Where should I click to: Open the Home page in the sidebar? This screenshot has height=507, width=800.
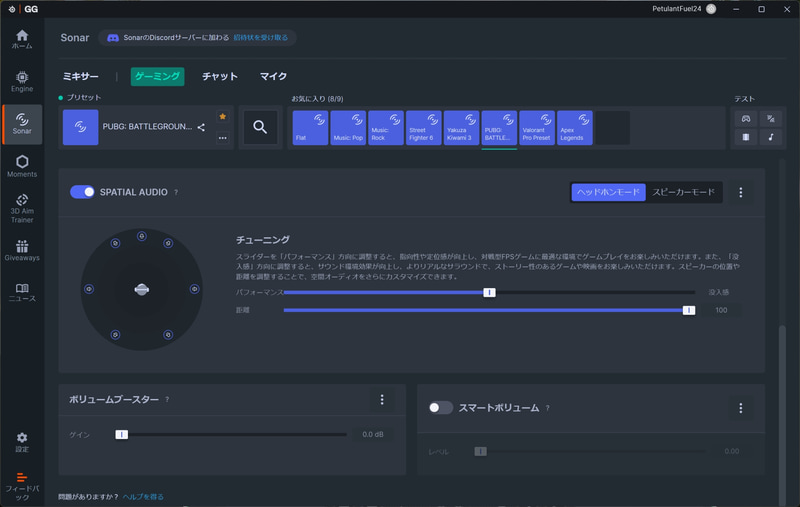click(x=22, y=39)
